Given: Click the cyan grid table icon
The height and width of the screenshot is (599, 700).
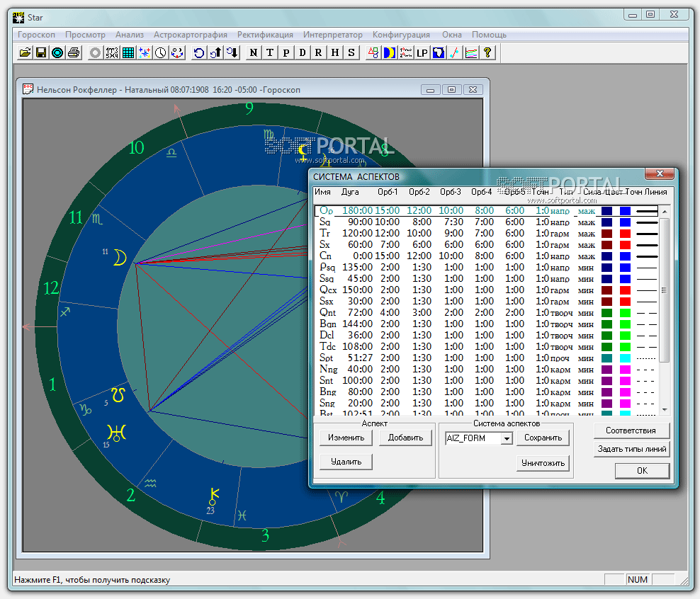Looking at the screenshot, I should click(x=128, y=52).
